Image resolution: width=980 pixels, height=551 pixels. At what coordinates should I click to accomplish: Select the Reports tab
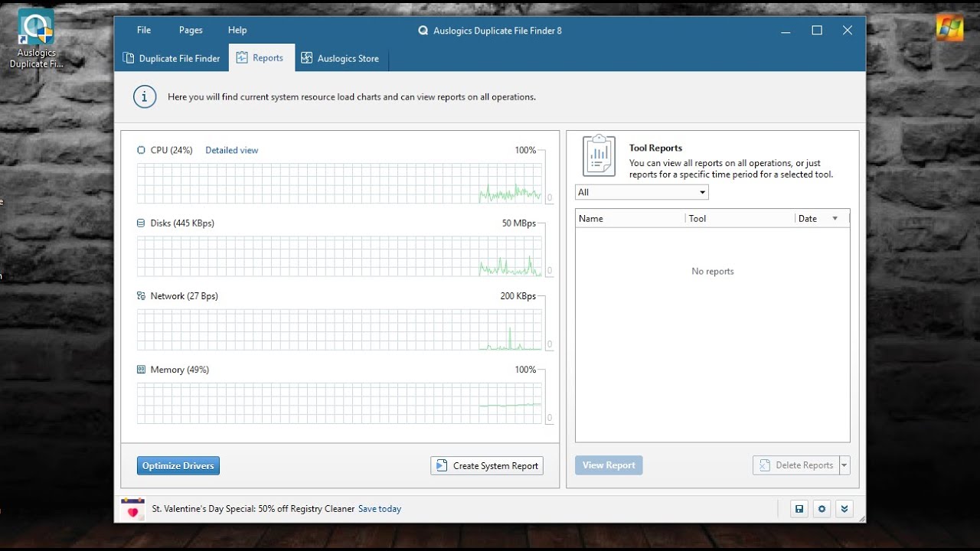[261, 58]
